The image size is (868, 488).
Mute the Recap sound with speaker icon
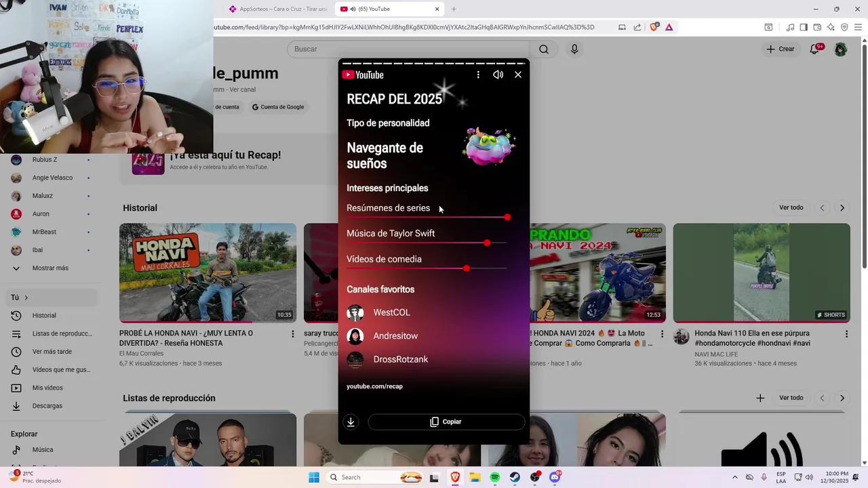tap(498, 75)
